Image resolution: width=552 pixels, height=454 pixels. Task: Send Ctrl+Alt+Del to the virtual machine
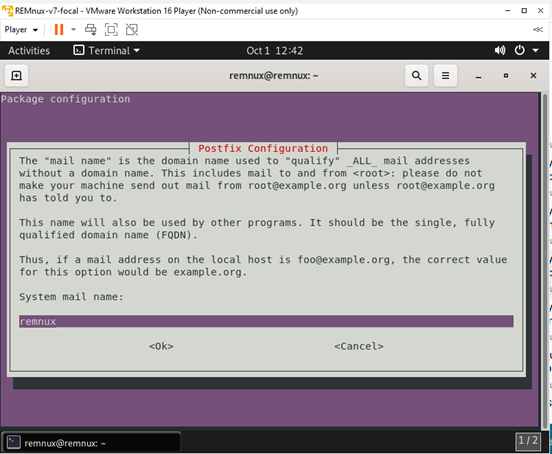(91, 30)
